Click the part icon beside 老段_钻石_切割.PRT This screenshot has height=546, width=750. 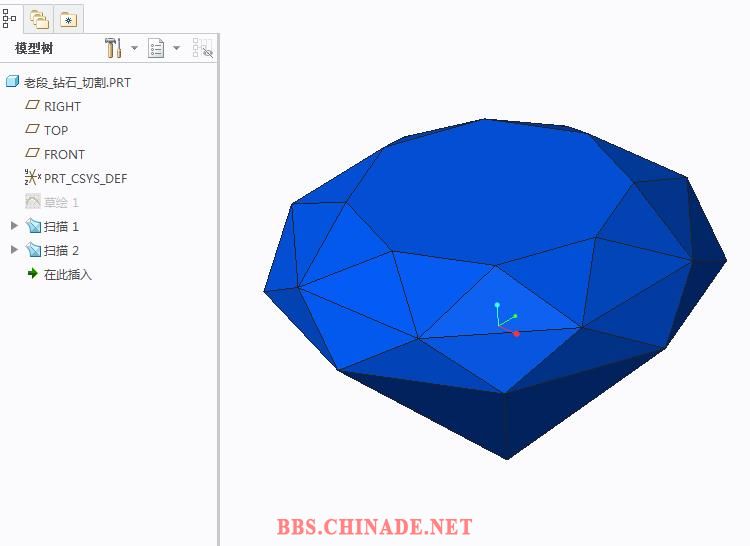coord(12,82)
